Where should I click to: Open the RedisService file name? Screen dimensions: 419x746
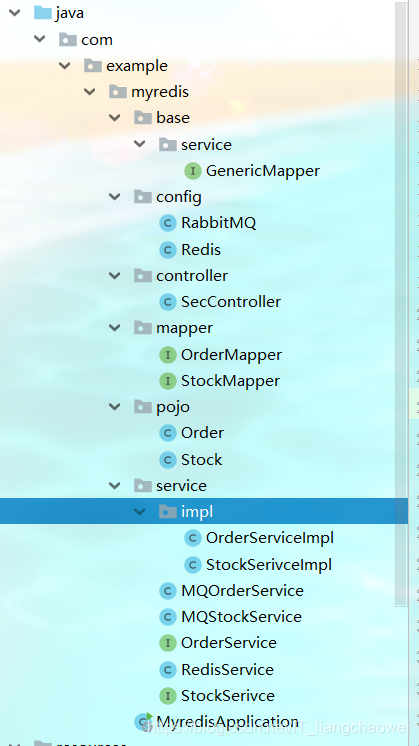pyautogui.click(x=227, y=670)
